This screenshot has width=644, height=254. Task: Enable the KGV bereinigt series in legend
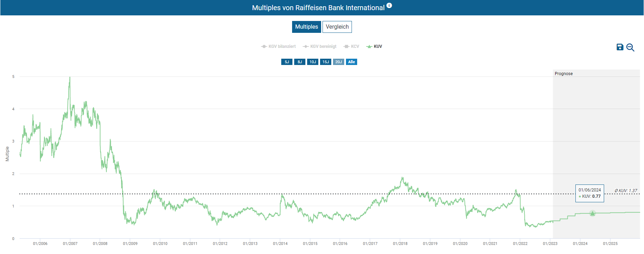pyautogui.click(x=320, y=46)
